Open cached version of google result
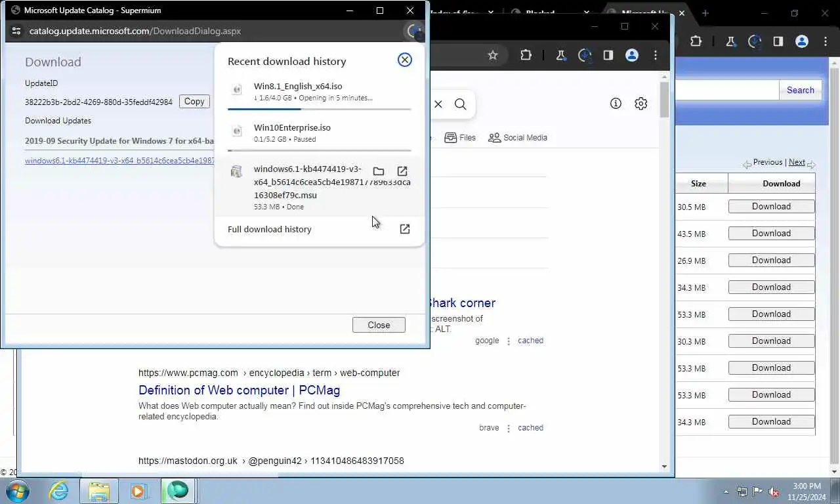The width and height of the screenshot is (840, 504). click(530, 341)
